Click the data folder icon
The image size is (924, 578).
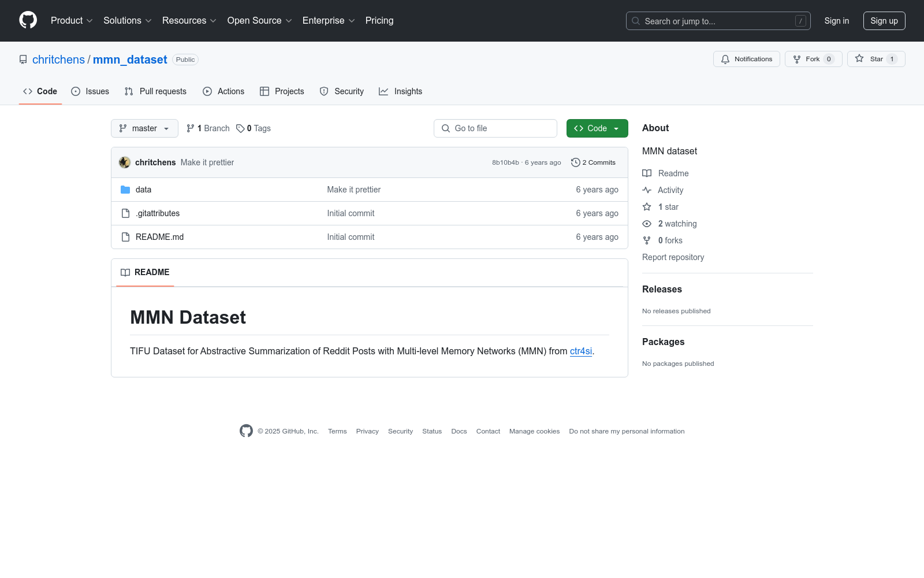point(125,190)
